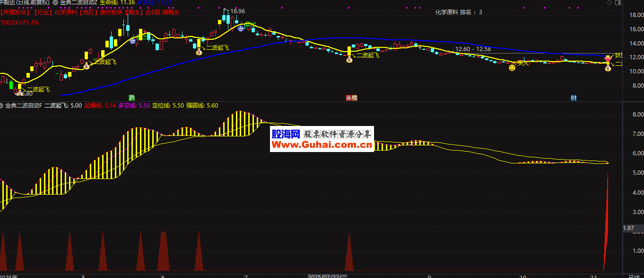The height and width of the screenshot is (278, 644).
Task: Click the 2025/07/22 date marker on timeline
Action: click(327, 276)
